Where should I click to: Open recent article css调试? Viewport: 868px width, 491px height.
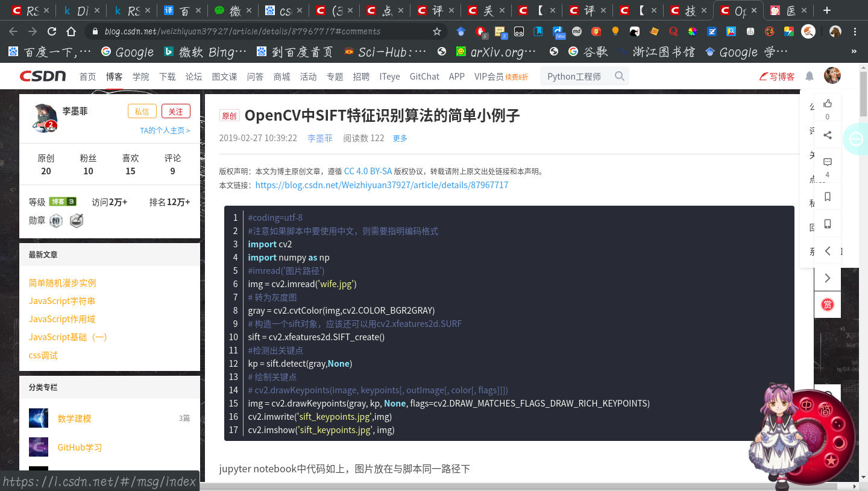click(x=43, y=355)
